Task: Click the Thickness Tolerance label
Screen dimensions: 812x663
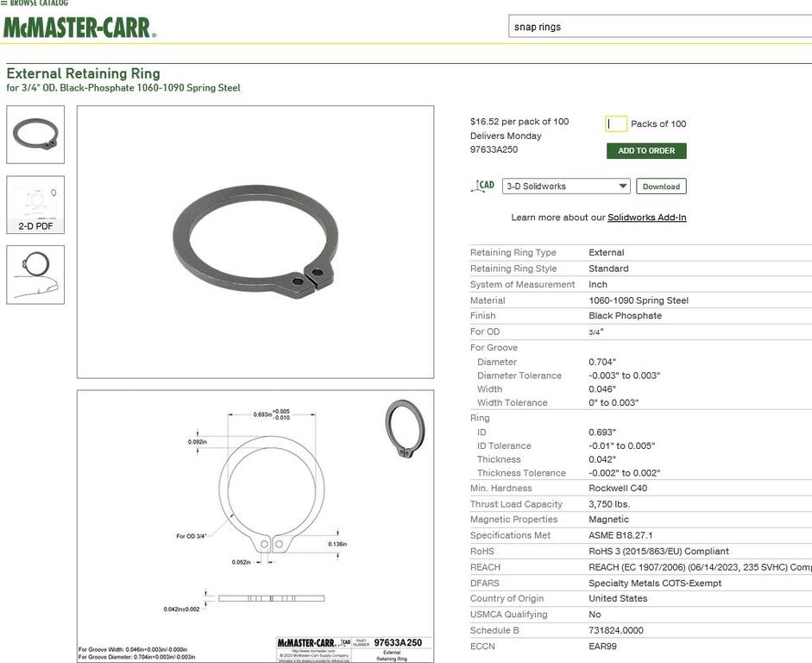Action: pos(521,473)
